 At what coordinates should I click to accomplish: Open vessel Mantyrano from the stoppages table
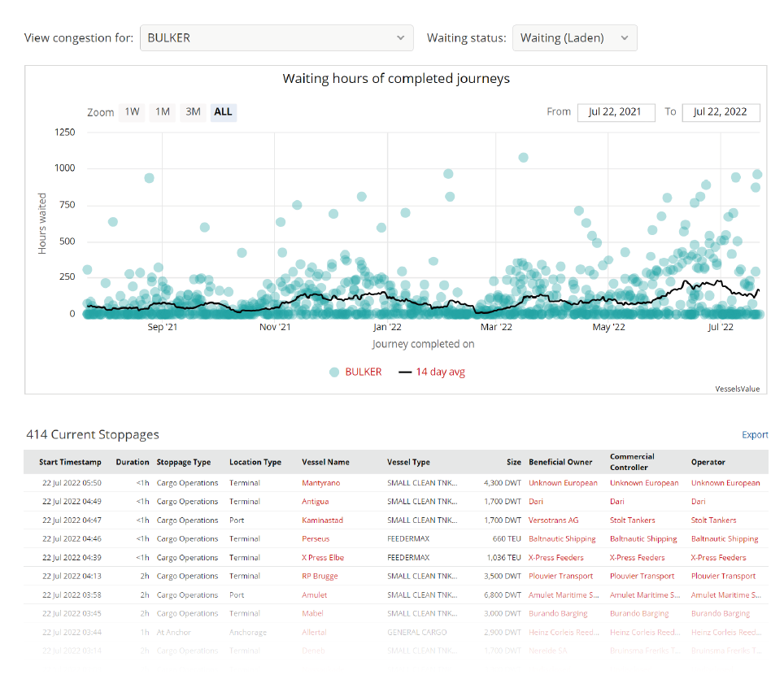coord(322,482)
